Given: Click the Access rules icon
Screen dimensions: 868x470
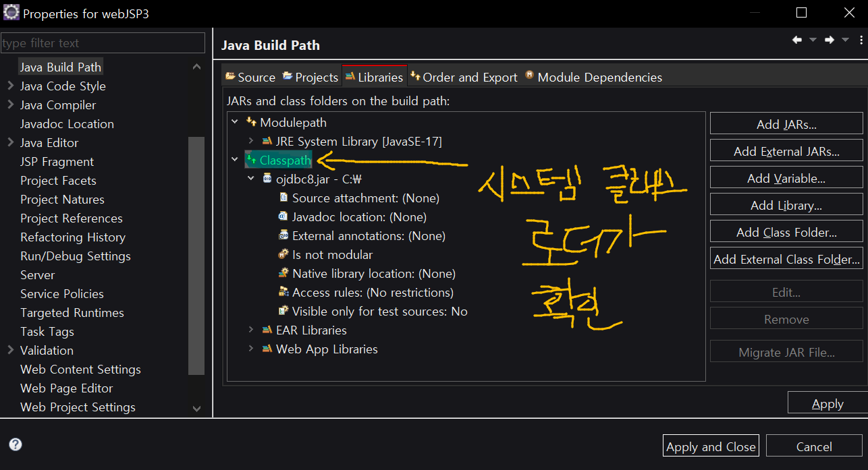Looking at the screenshot, I should coord(283,292).
